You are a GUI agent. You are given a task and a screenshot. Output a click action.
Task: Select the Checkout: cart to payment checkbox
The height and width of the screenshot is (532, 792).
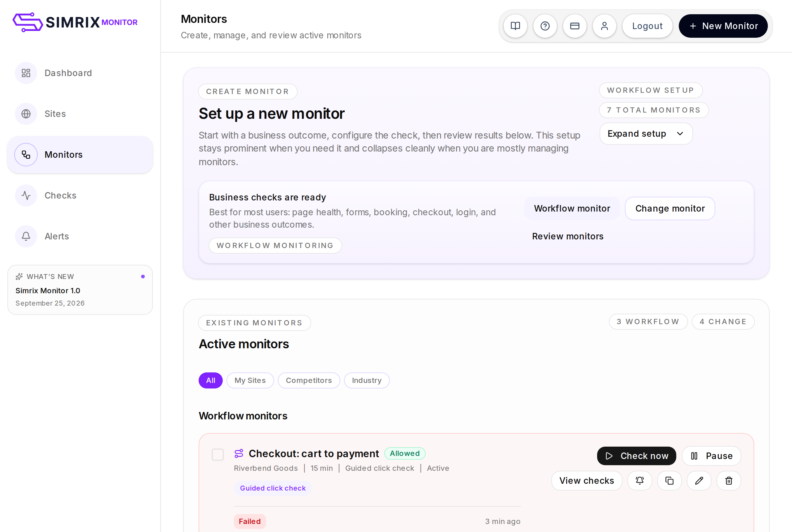pyautogui.click(x=218, y=455)
